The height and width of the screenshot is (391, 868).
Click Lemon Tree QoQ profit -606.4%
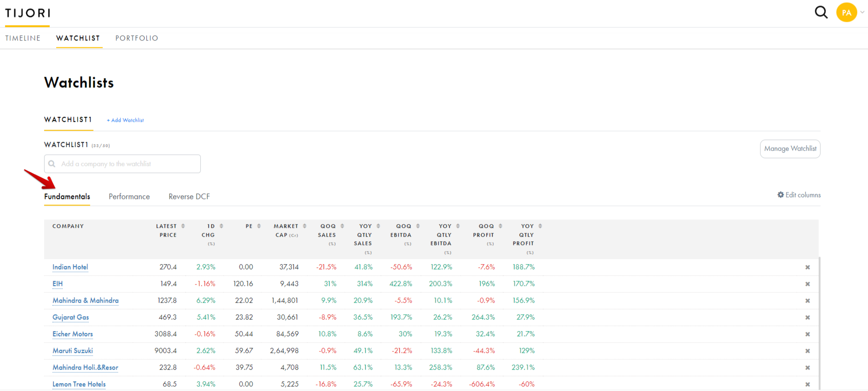pos(482,384)
